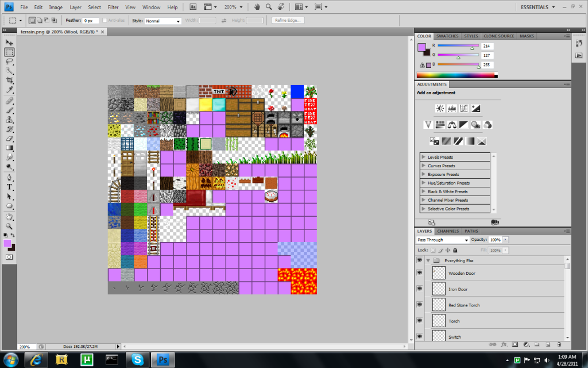
Task: Toggle lock position
Action: coord(448,250)
